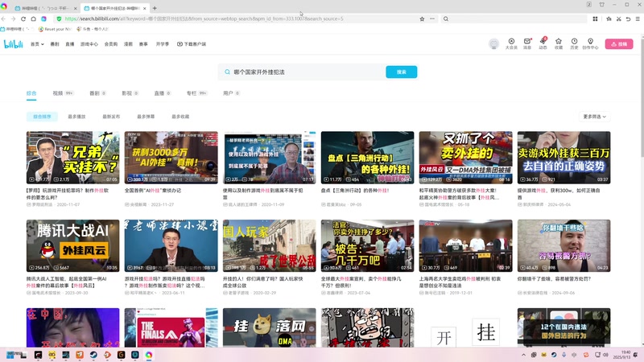Switch to the 综合 results tab

[31, 93]
